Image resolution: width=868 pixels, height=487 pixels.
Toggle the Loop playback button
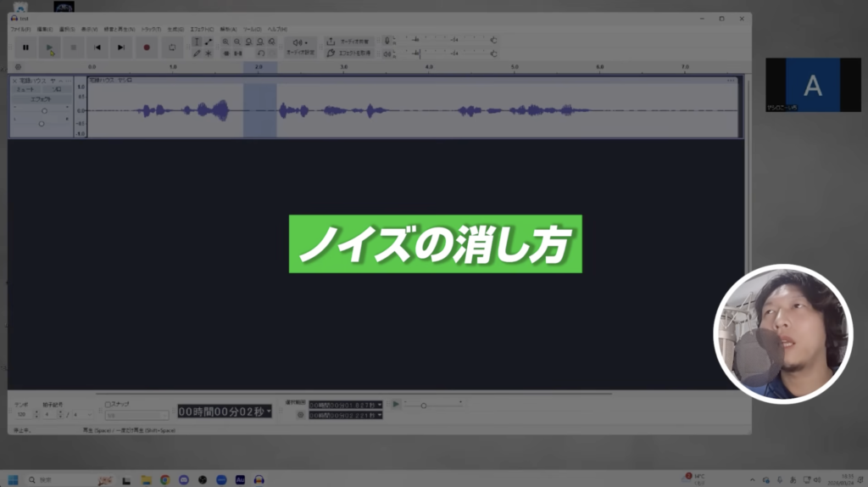pyautogui.click(x=172, y=48)
